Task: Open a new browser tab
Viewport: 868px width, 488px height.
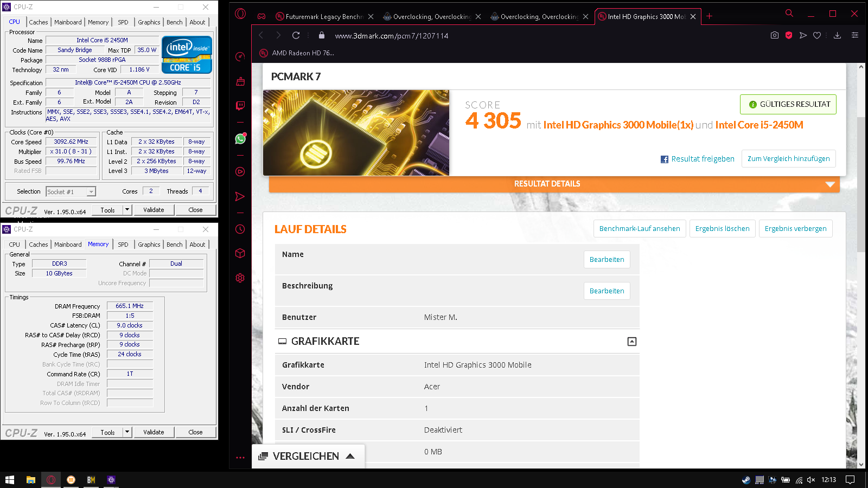Action: 709,16
